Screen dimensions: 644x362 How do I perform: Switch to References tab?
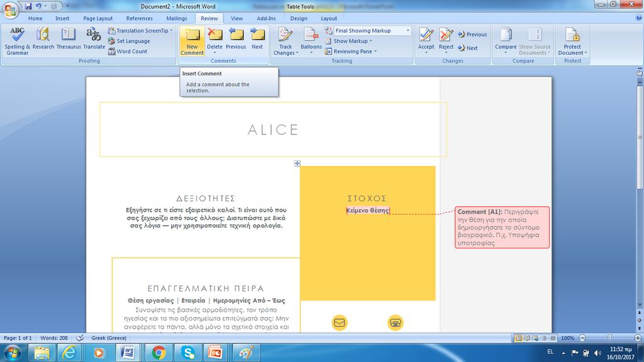tap(139, 18)
